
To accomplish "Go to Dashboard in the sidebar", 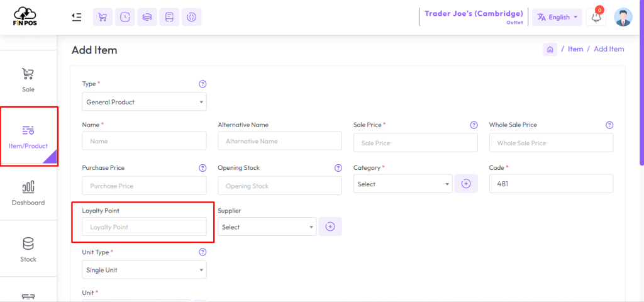I will pyautogui.click(x=28, y=193).
